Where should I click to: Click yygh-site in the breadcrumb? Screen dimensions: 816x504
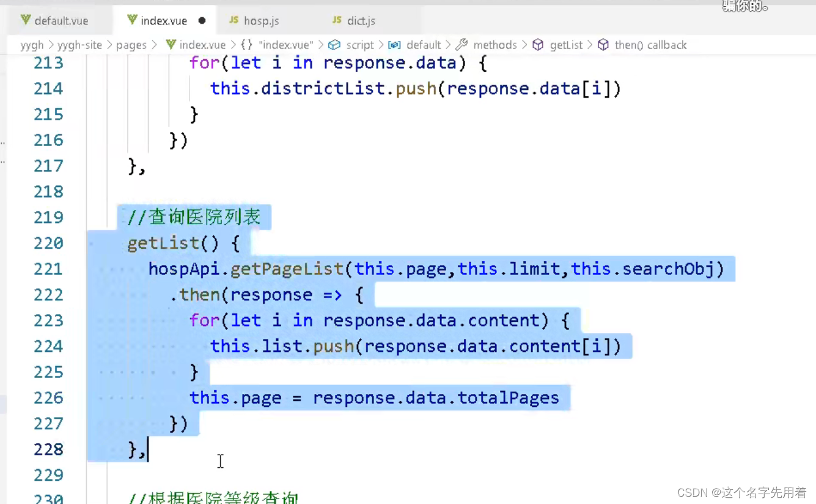[x=81, y=45]
